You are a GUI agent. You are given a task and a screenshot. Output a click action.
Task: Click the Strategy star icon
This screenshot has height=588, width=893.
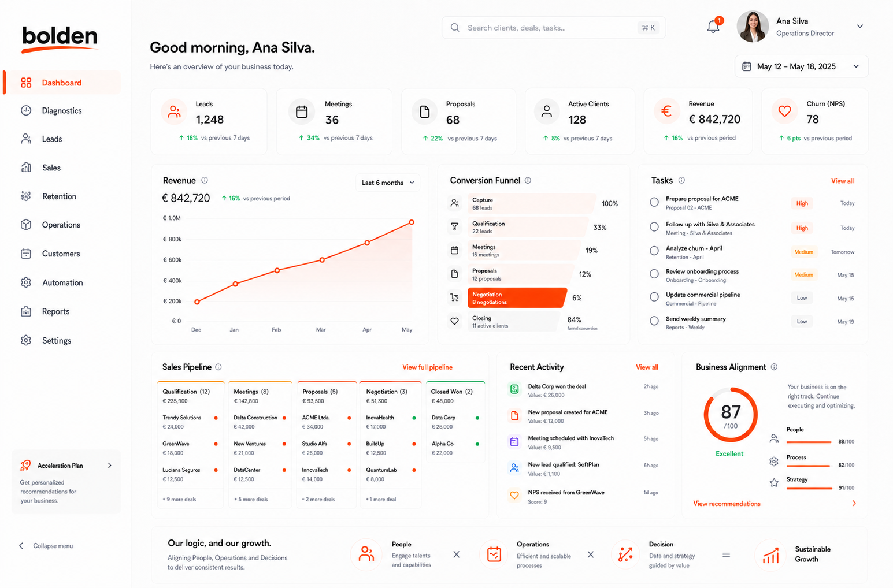(774, 483)
